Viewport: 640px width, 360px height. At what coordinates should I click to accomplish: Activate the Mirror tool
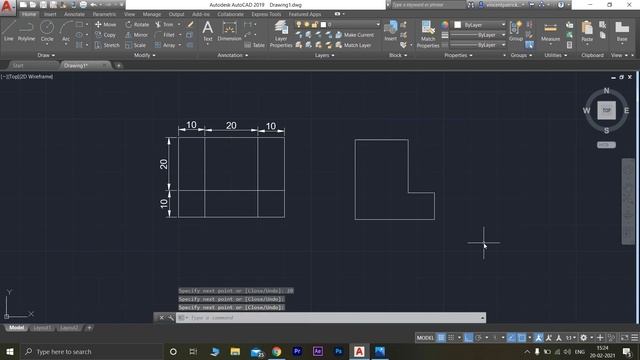pos(136,35)
